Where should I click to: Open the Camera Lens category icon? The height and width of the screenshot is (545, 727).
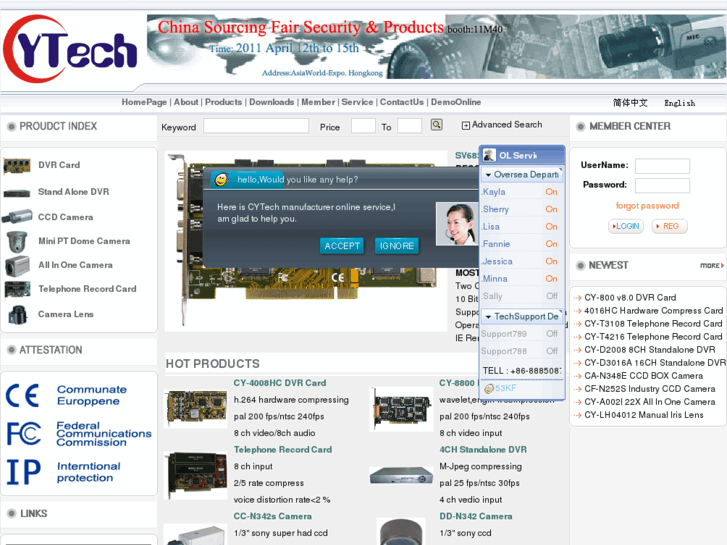pyautogui.click(x=17, y=314)
